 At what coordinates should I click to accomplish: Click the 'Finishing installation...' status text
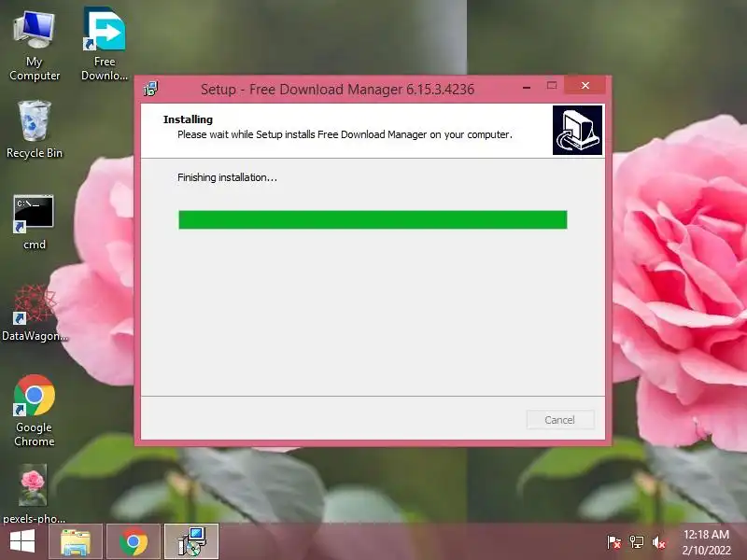tap(227, 177)
